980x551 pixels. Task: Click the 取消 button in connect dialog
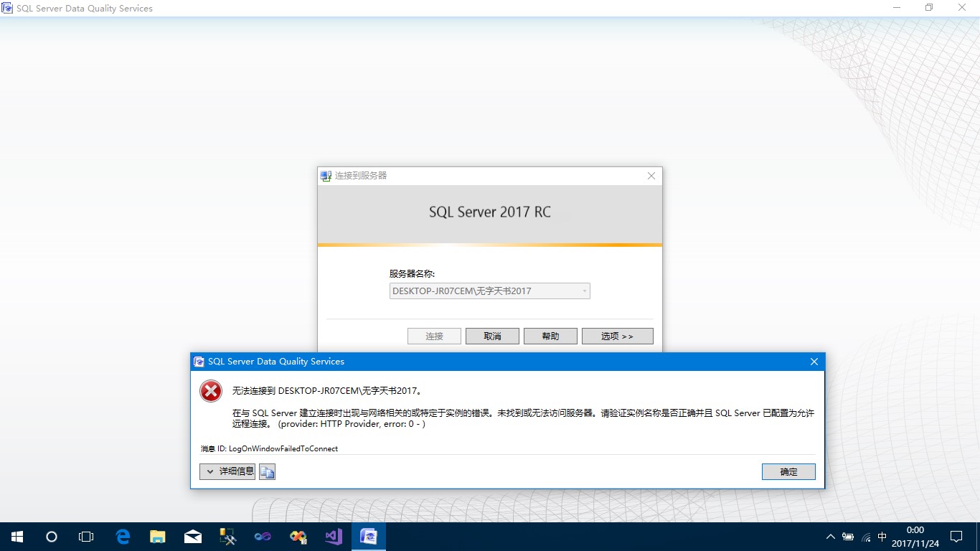492,336
